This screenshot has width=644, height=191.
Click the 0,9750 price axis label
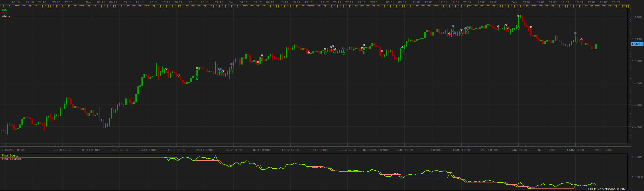point(637,127)
